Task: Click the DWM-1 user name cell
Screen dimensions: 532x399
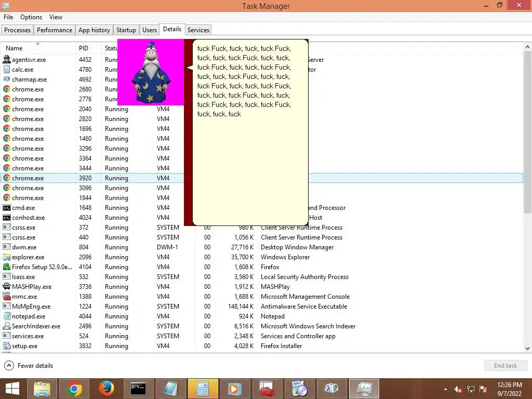Action: [x=168, y=247]
